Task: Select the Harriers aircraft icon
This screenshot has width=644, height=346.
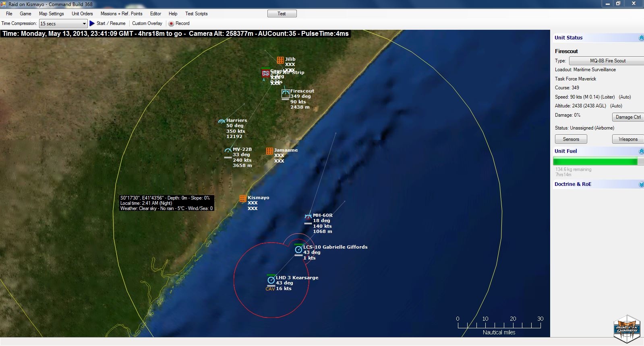Action: point(222,121)
